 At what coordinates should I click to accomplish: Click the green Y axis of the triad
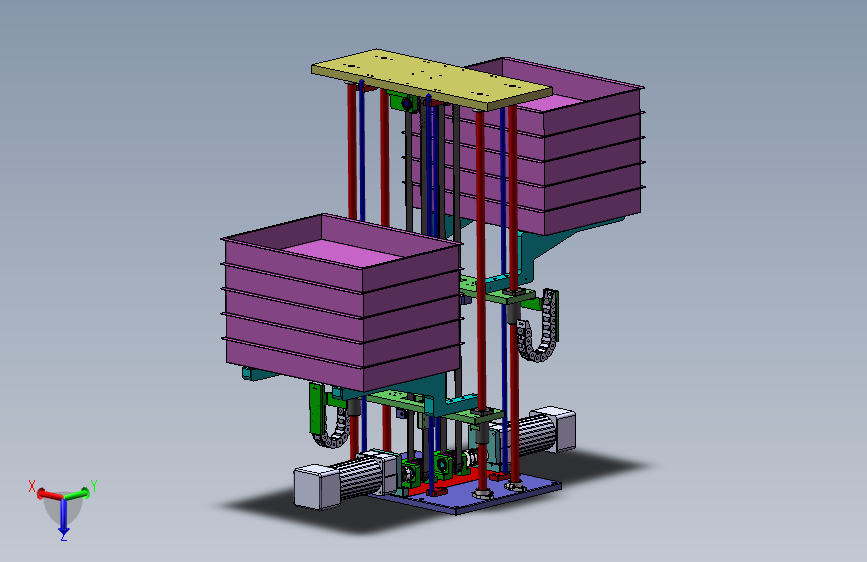(x=77, y=493)
